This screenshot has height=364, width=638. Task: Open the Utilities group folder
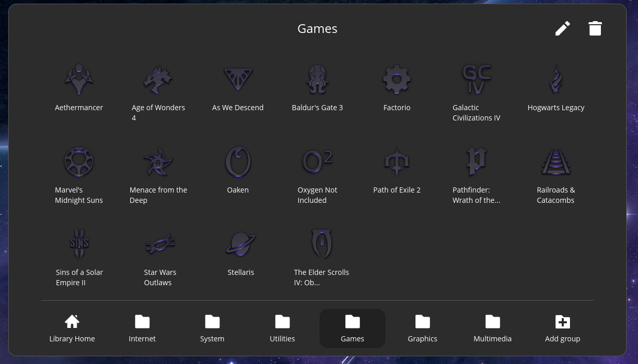(x=282, y=328)
